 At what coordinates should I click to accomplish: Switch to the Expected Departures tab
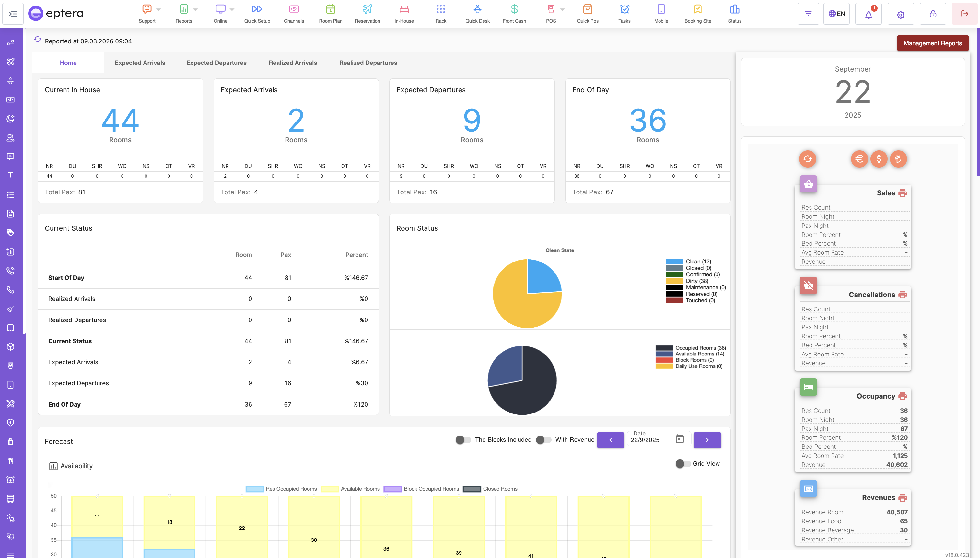click(216, 63)
